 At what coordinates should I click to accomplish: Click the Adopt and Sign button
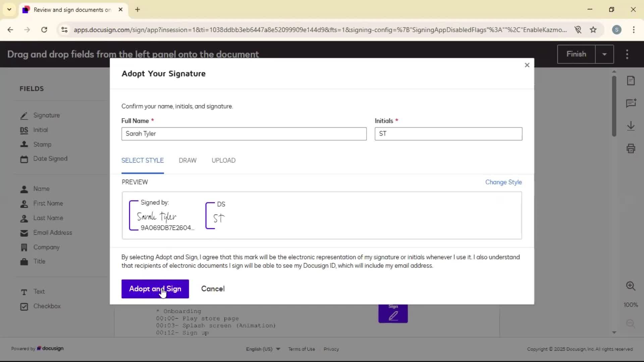[155, 289]
